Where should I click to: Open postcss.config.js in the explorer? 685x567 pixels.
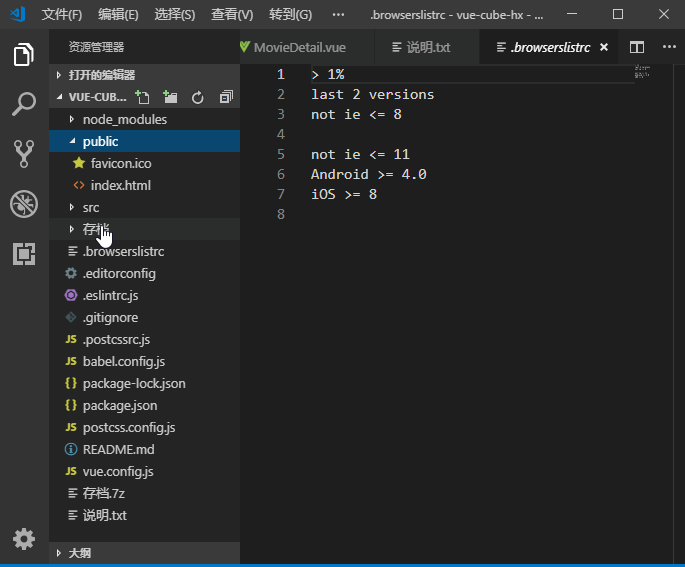click(144, 427)
